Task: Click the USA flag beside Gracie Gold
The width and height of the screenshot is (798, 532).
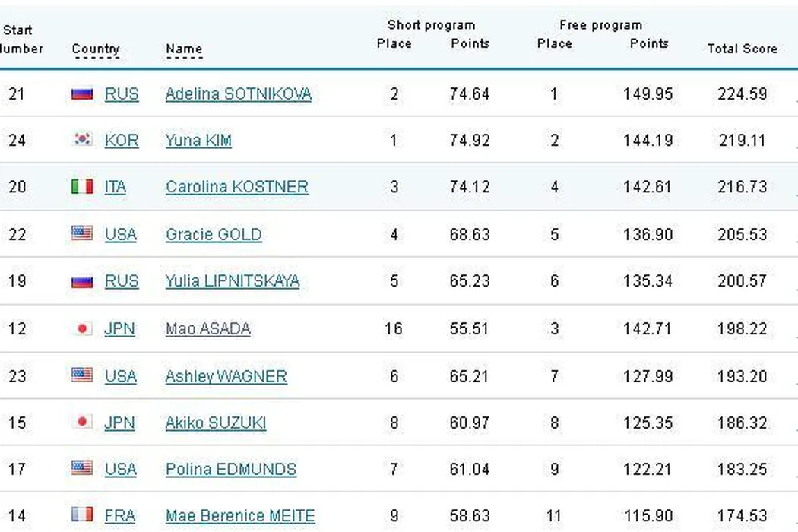Action: click(x=82, y=234)
